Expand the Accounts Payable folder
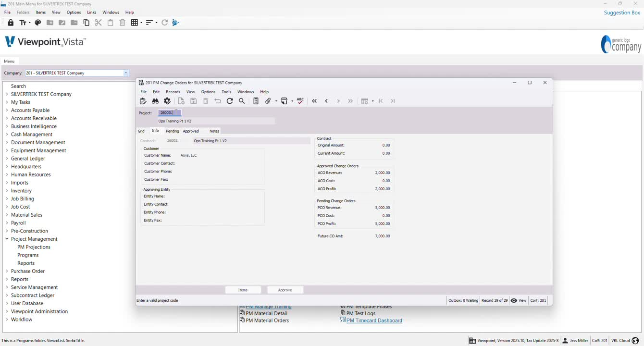Screen dimensions: 644x346 click(7, 110)
